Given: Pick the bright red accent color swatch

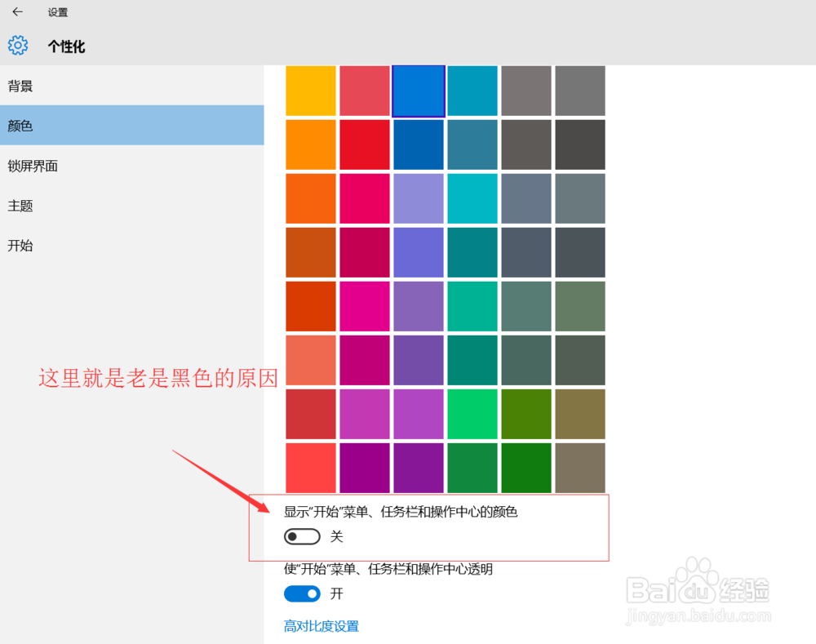Looking at the screenshot, I should [x=365, y=144].
